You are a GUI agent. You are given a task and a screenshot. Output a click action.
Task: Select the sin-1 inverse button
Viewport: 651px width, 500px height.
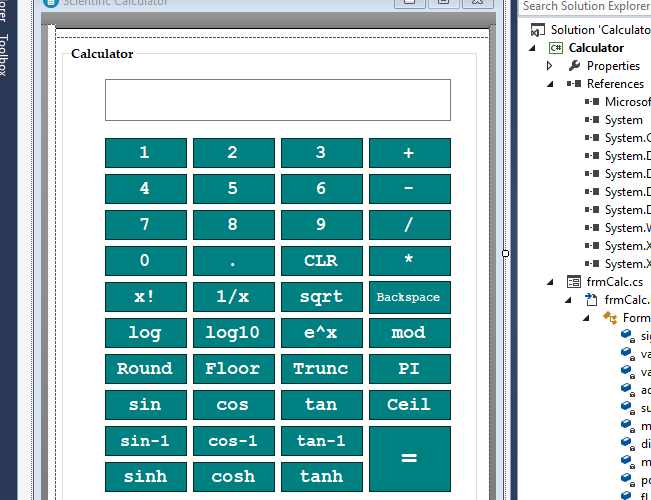click(x=146, y=441)
